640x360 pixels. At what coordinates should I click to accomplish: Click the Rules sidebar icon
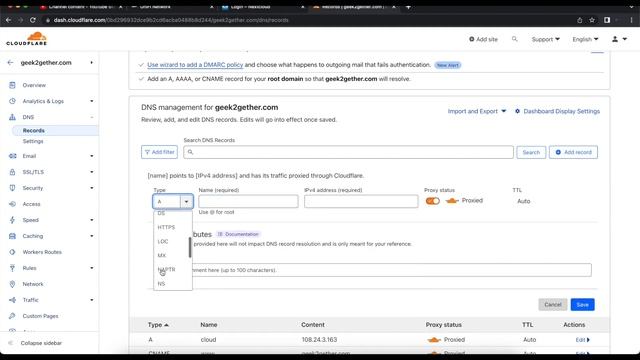click(12, 268)
